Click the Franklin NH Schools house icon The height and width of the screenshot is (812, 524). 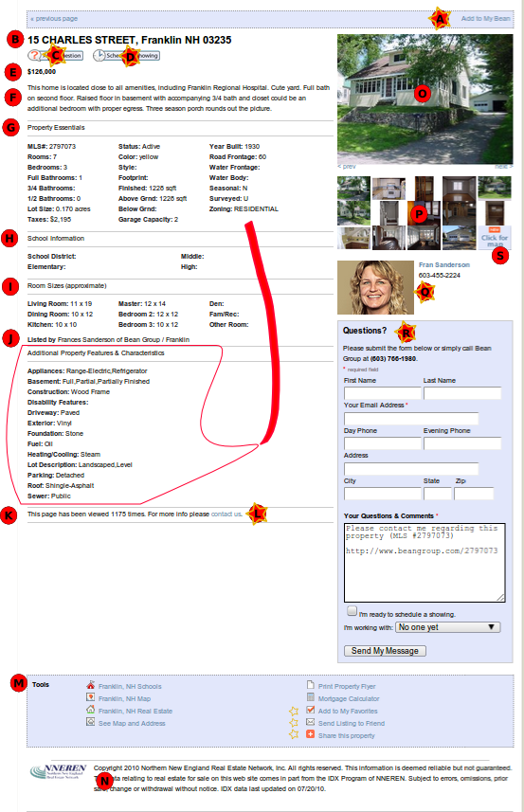click(91, 685)
